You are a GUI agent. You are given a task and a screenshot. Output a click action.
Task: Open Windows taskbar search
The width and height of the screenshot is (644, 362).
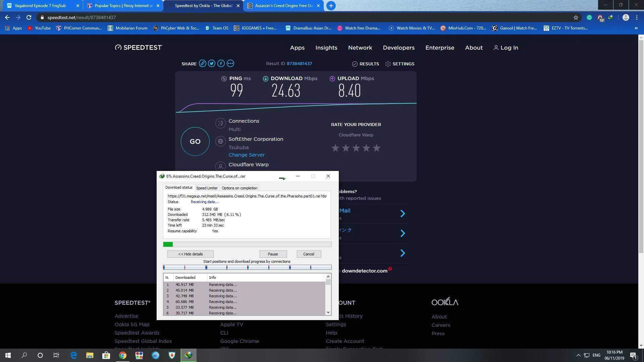(24, 355)
